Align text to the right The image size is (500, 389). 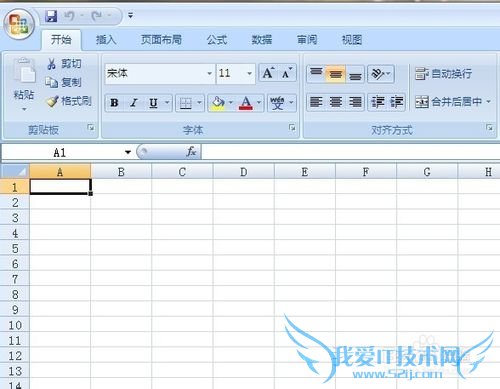point(355,102)
